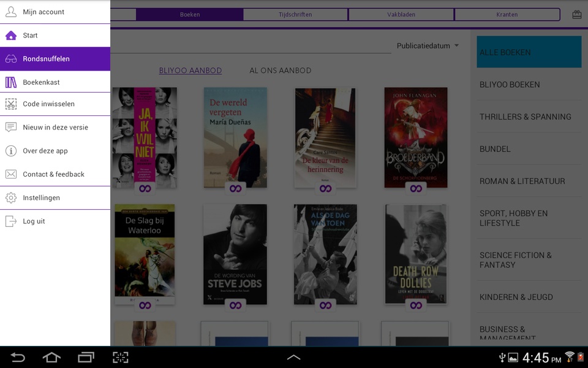588x368 pixels.
Task: Open the Publicatiedatum sort dropdown
Action: tap(428, 46)
